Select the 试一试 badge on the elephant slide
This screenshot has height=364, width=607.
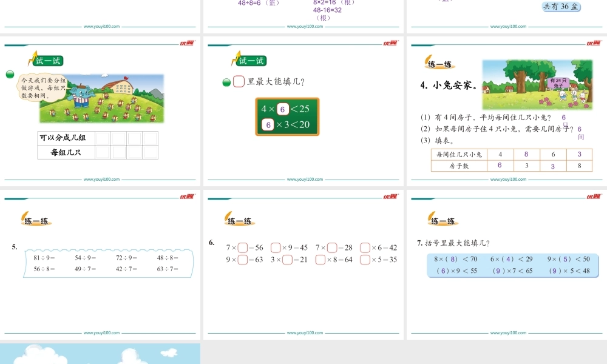click(x=47, y=60)
